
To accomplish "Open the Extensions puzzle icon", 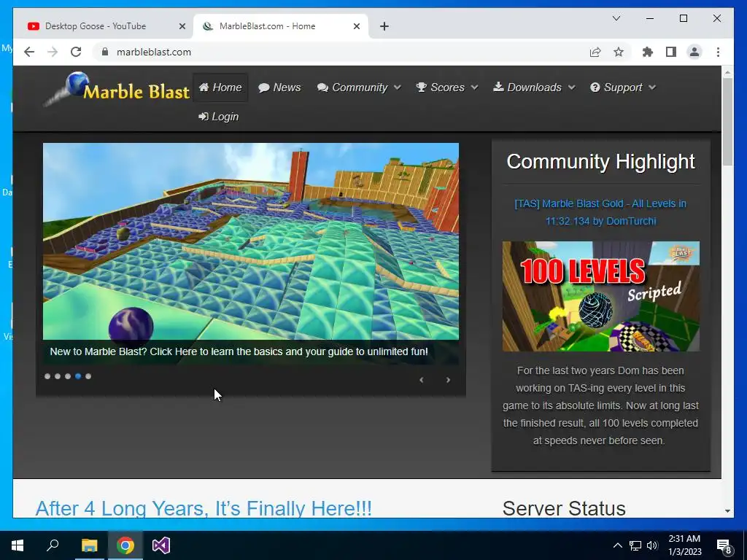I will click(x=648, y=52).
